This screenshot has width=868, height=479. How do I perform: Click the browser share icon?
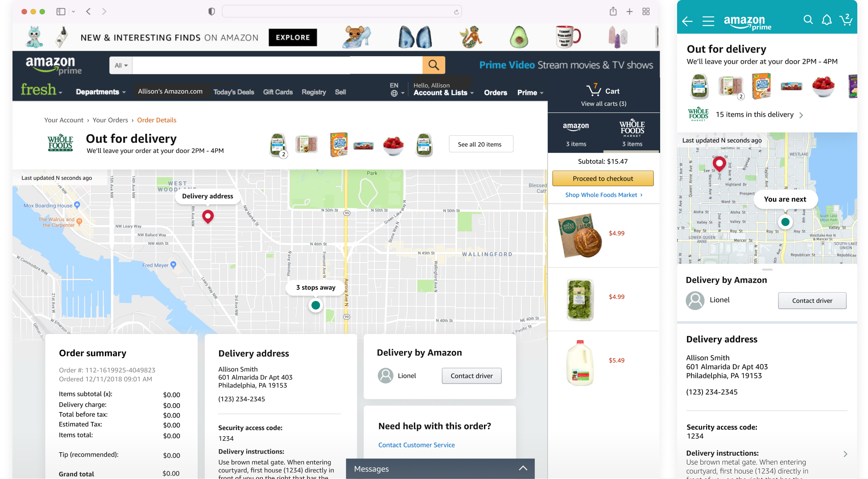coord(613,11)
